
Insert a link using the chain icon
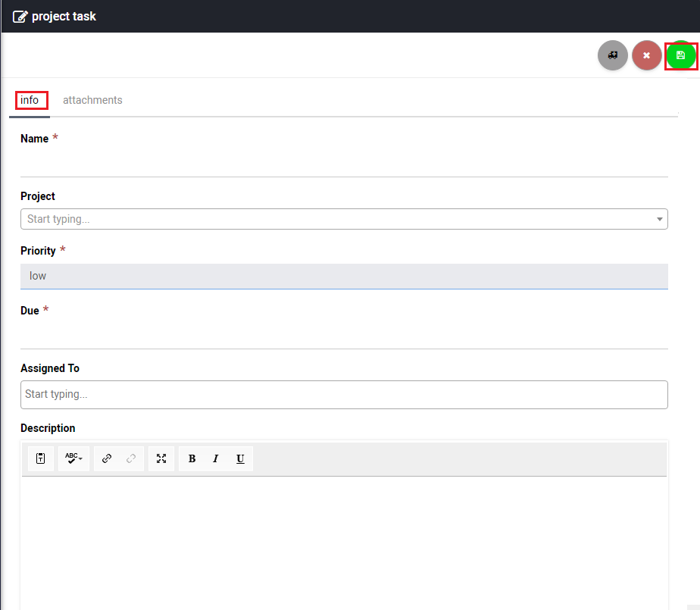coord(107,458)
